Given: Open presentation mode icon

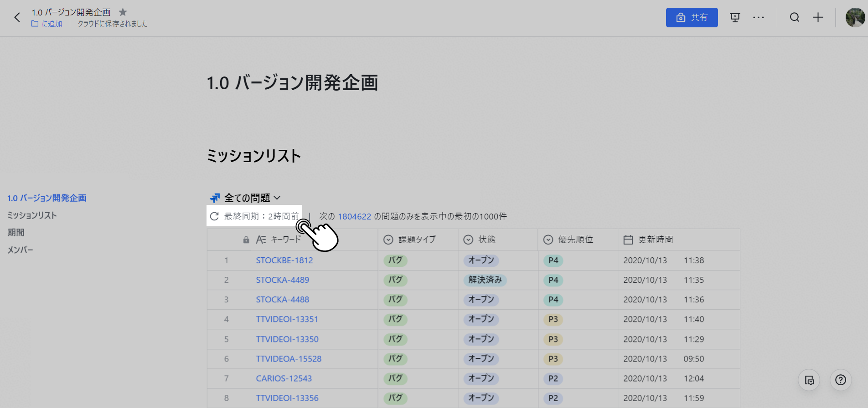Looking at the screenshot, I should pos(735,18).
